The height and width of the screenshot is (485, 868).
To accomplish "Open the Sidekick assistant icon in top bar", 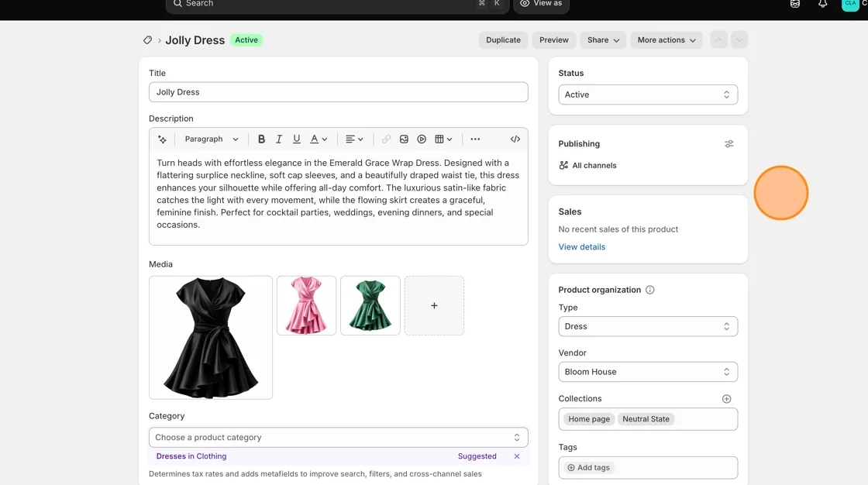I will click(x=795, y=4).
